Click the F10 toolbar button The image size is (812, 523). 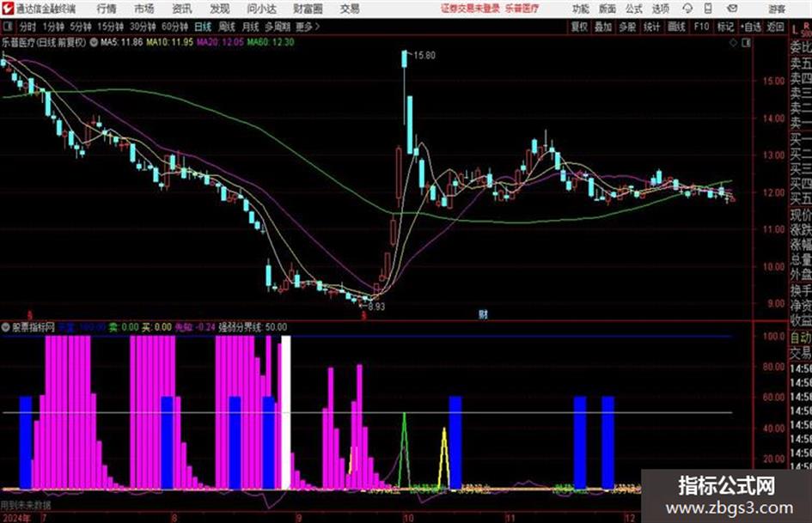(x=701, y=27)
